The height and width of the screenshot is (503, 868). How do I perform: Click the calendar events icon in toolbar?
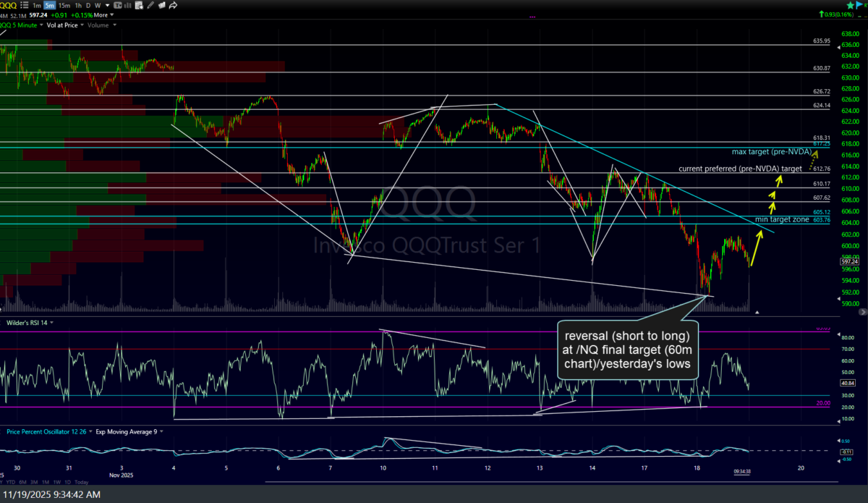pyautogui.click(x=139, y=5)
